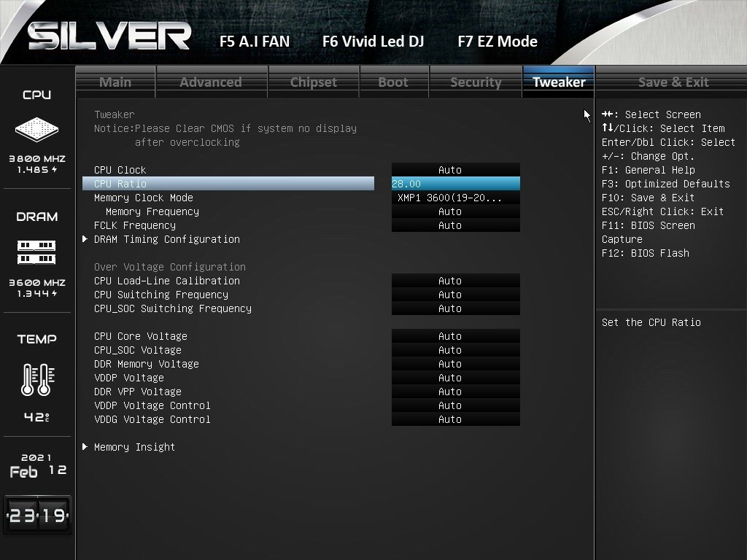Open the Chipset tab
747x560 pixels.
314,82
